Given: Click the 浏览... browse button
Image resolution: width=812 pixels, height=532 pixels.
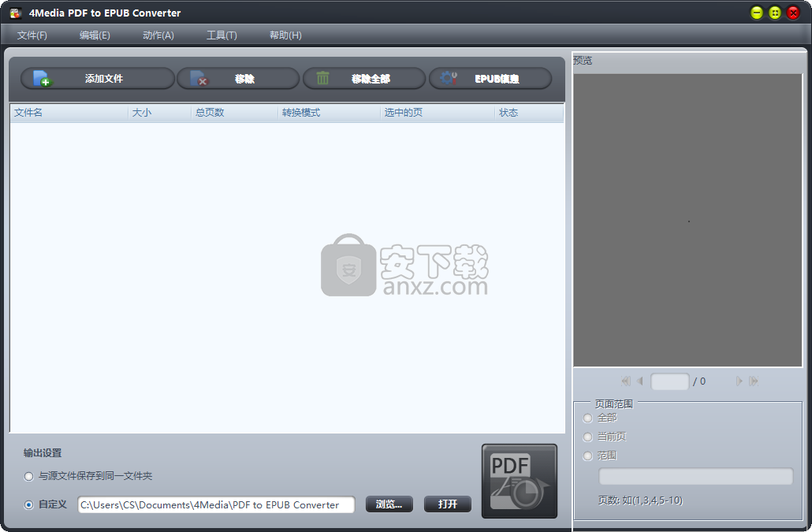Looking at the screenshot, I should (389, 504).
